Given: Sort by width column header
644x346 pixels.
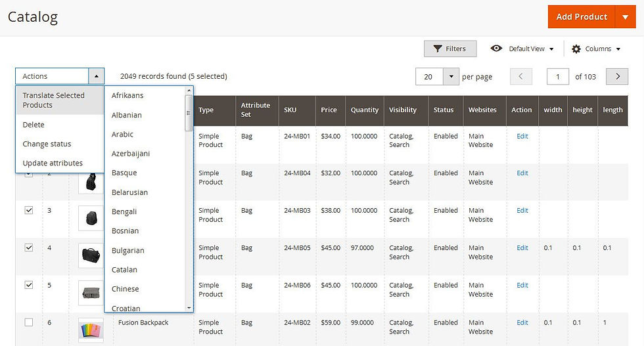Looking at the screenshot, I should click(553, 110).
